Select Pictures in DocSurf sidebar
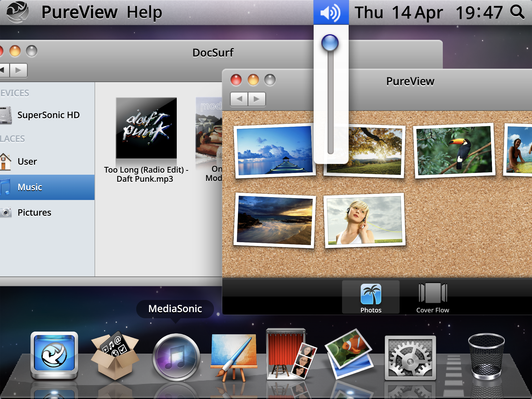The image size is (532, 399). point(34,213)
